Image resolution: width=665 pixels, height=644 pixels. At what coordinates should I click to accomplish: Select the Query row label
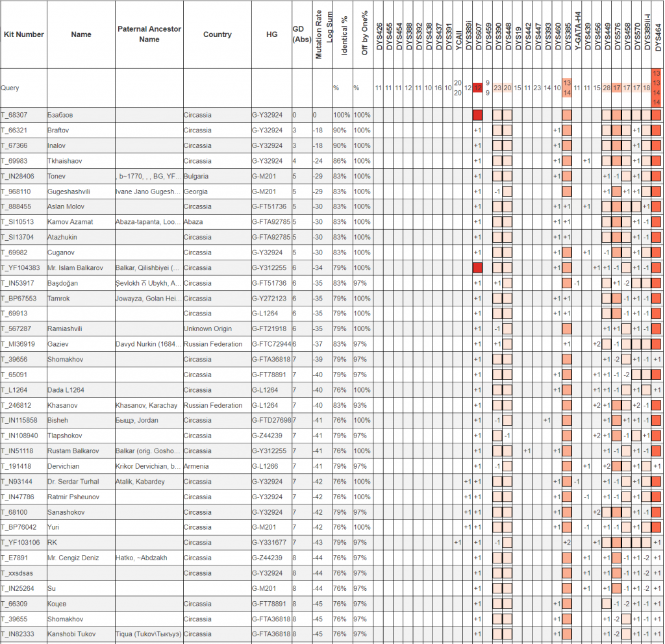pyautogui.click(x=10, y=88)
